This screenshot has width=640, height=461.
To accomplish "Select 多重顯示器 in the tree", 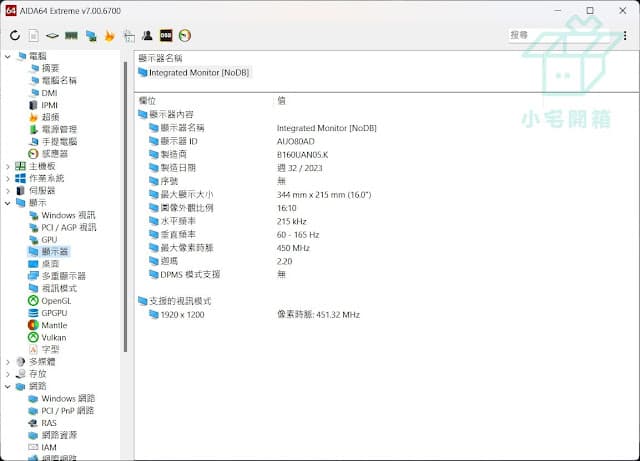I will point(64,276).
